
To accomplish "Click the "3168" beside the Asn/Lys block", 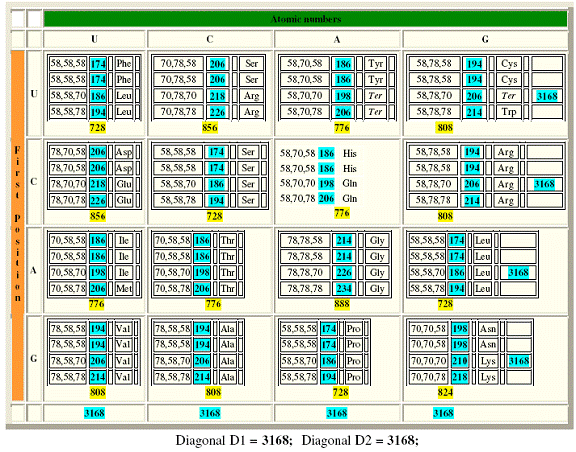I will coord(519,361).
